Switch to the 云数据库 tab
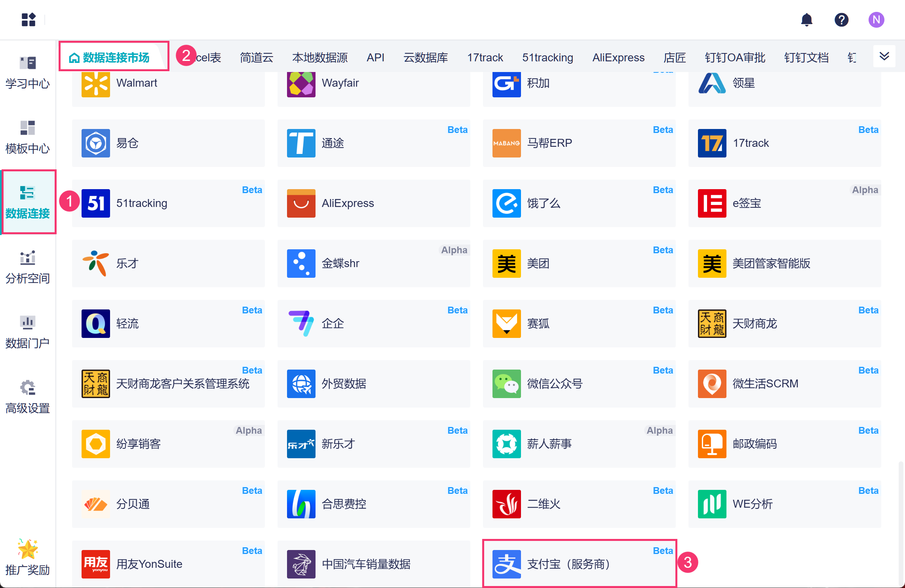The height and width of the screenshot is (588, 905). tap(426, 58)
